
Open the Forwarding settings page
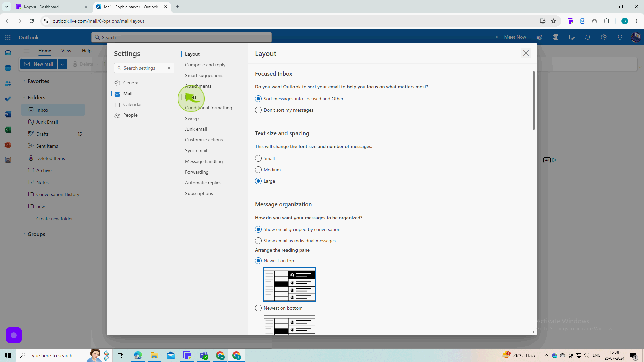[197, 172]
